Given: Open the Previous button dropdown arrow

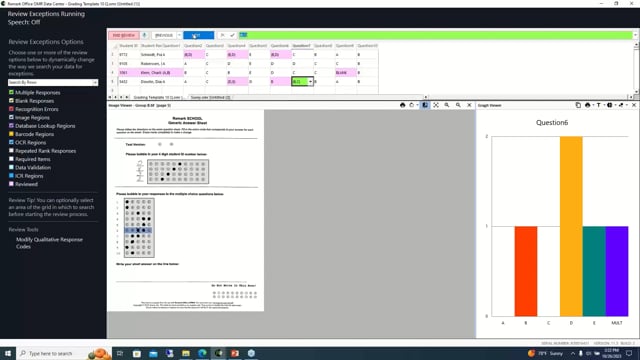Looking at the screenshot, I should coord(179,35).
